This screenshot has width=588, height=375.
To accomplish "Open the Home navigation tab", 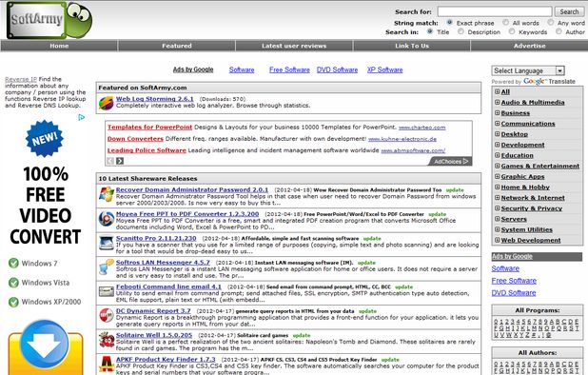I will tap(59, 46).
